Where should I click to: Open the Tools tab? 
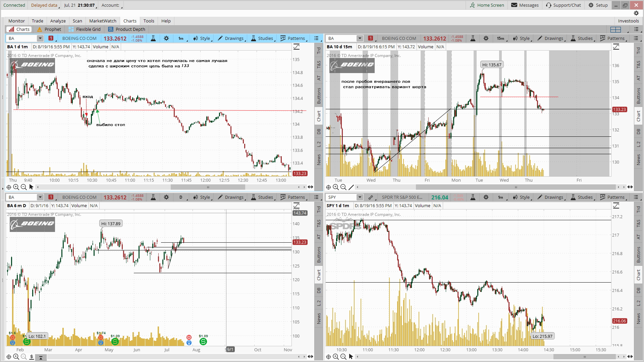pos(149,21)
